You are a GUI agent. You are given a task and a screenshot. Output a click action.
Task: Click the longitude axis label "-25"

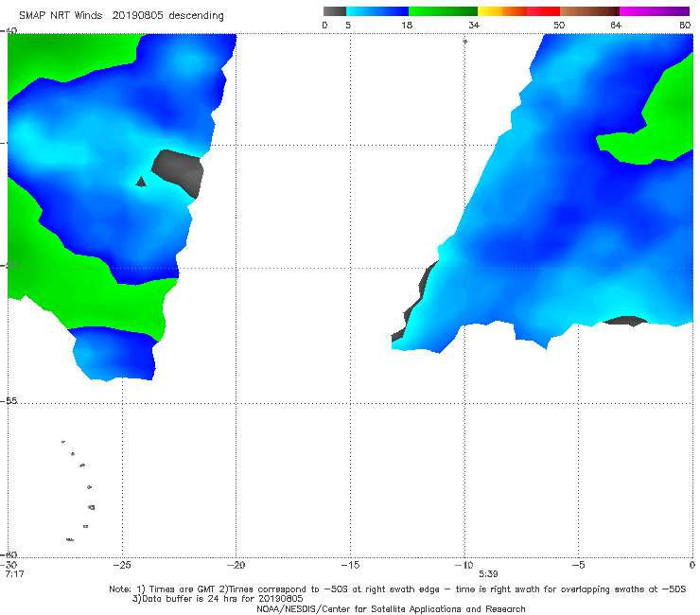tap(122, 565)
